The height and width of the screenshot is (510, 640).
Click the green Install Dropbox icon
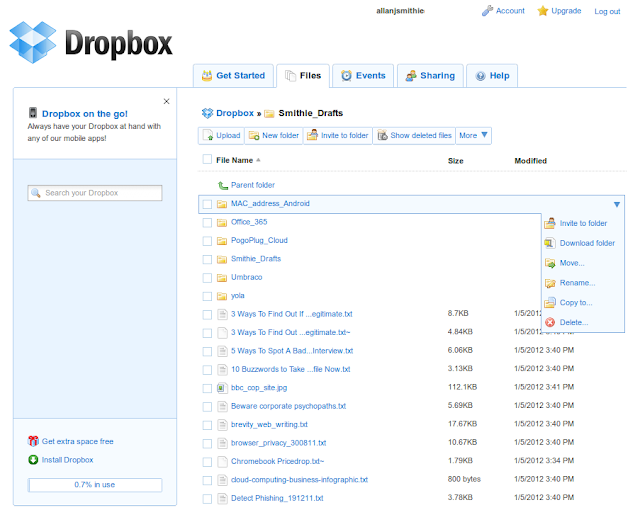tap(33, 460)
